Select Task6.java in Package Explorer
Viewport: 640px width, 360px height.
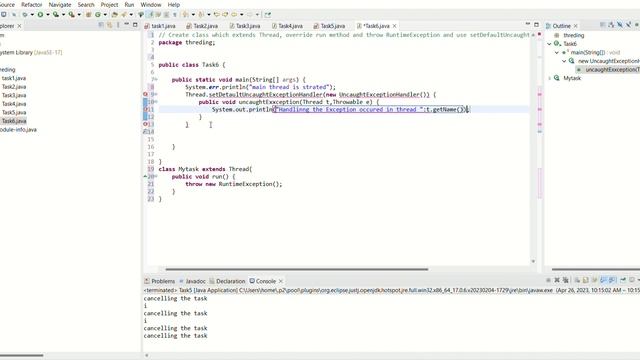coord(14,121)
